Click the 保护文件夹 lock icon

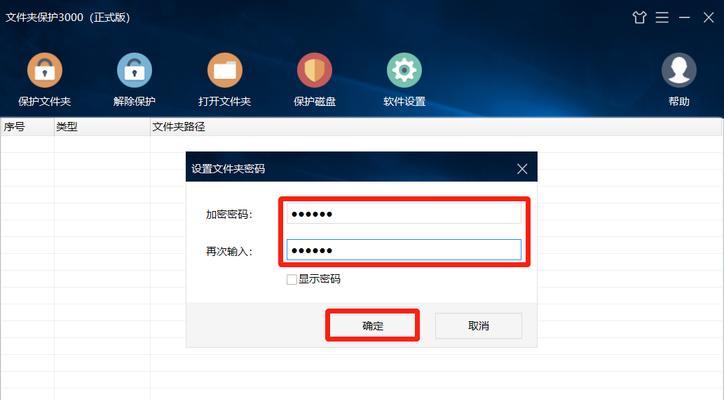coord(45,70)
